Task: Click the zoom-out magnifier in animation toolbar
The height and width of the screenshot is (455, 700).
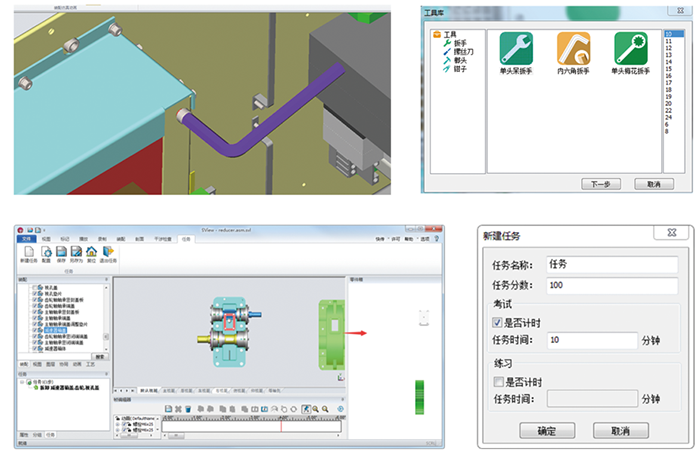Action: (325, 409)
